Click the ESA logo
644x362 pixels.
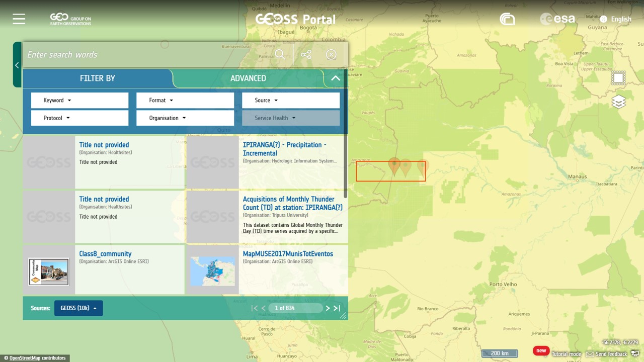(x=557, y=19)
